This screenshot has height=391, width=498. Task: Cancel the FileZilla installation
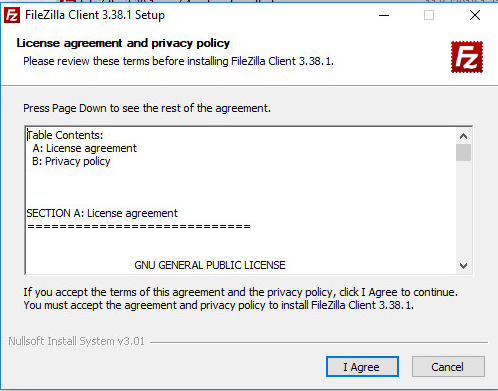click(x=448, y=367)
